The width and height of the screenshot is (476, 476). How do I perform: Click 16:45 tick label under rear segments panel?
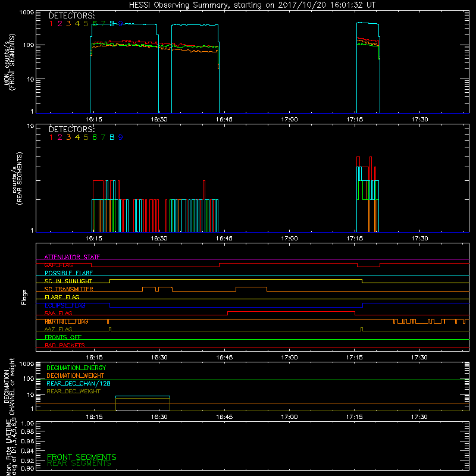(x=224, y=239)
